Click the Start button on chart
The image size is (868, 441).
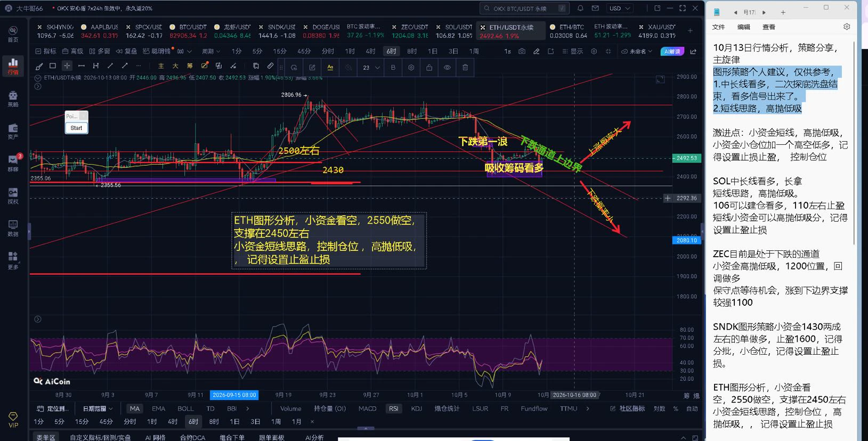click(76, 128)
